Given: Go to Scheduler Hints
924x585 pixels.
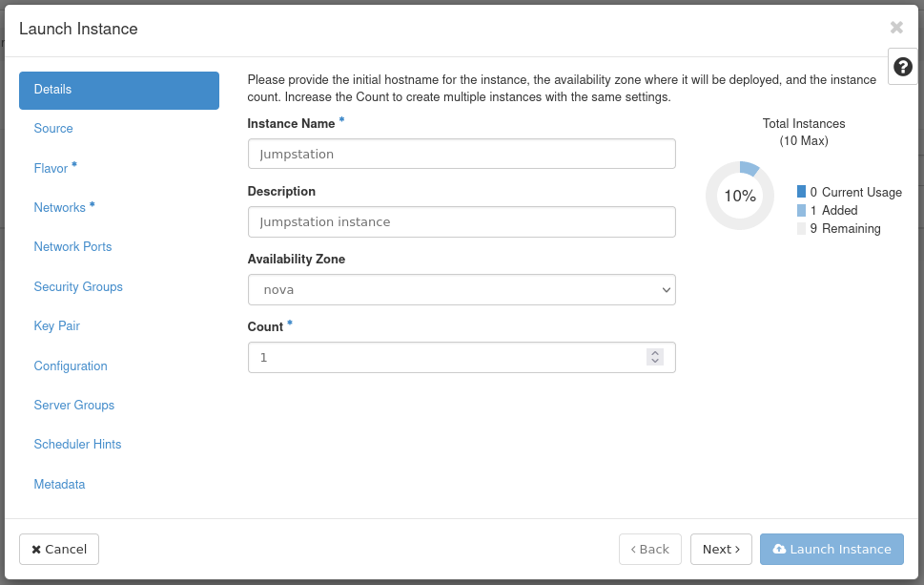Looking at the screenshot, I should pos(77,445).
